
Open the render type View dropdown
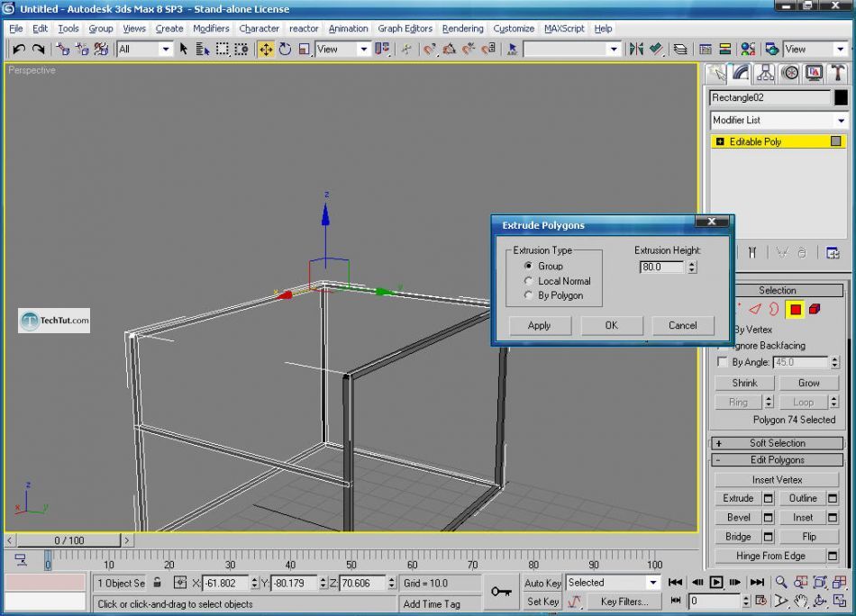[x=840, y=50]
